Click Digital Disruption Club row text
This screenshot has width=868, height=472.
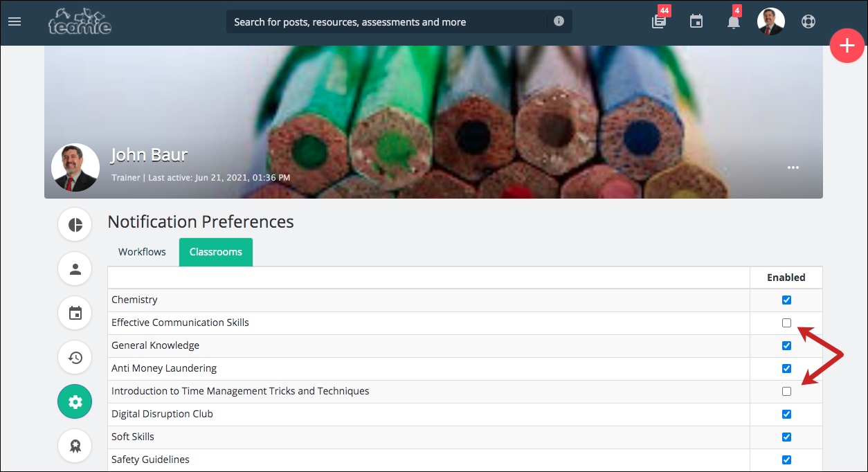click(162, 414)
